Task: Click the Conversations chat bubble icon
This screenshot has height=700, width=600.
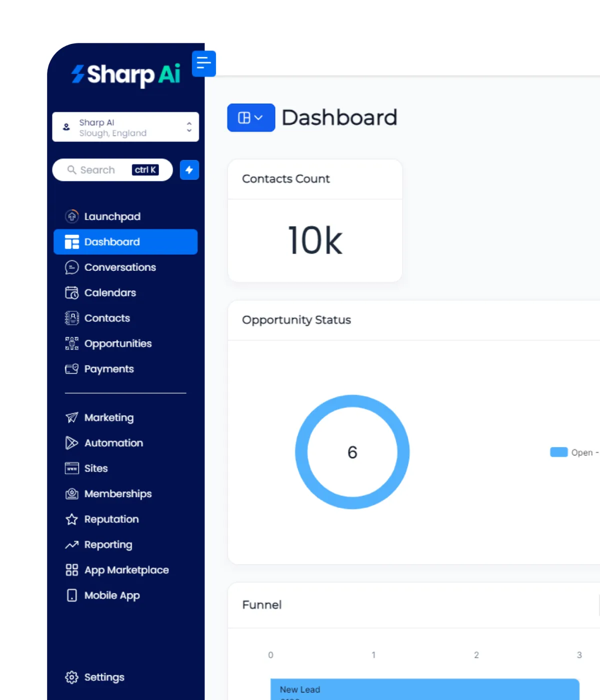Action: pyautogui.click(x=72, y=267)
